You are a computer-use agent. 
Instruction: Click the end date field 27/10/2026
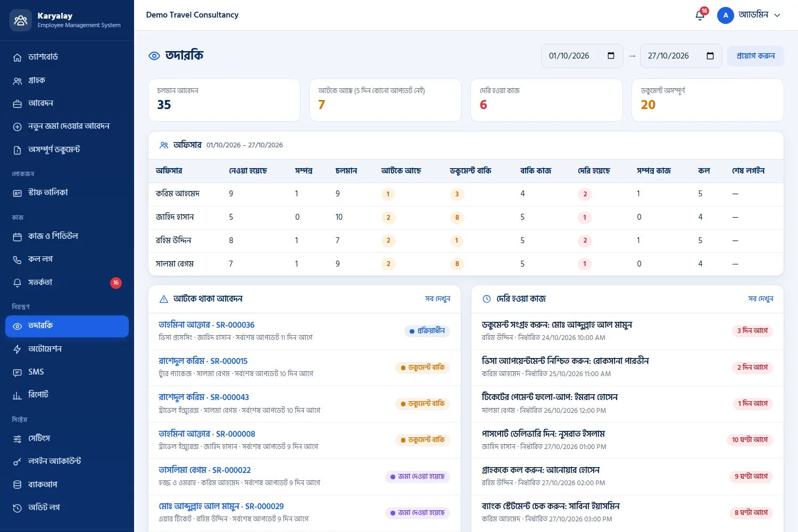tap(681, 56)
